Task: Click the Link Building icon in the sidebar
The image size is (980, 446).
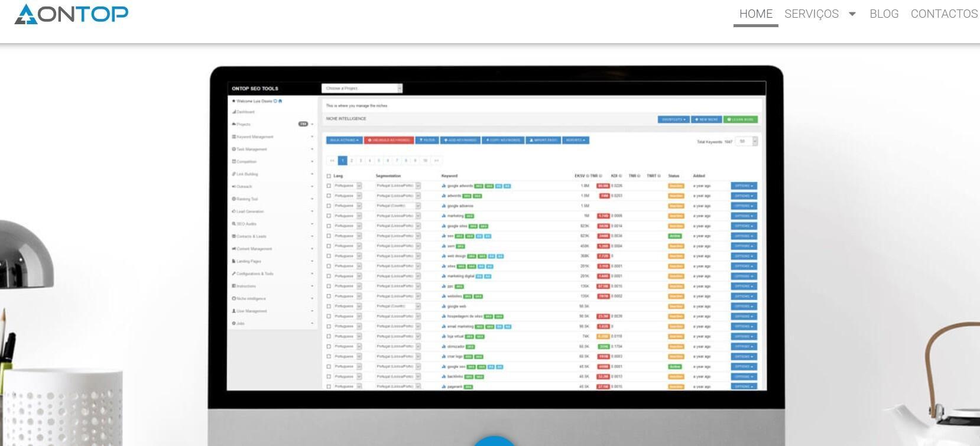Action: click(234, 174)
